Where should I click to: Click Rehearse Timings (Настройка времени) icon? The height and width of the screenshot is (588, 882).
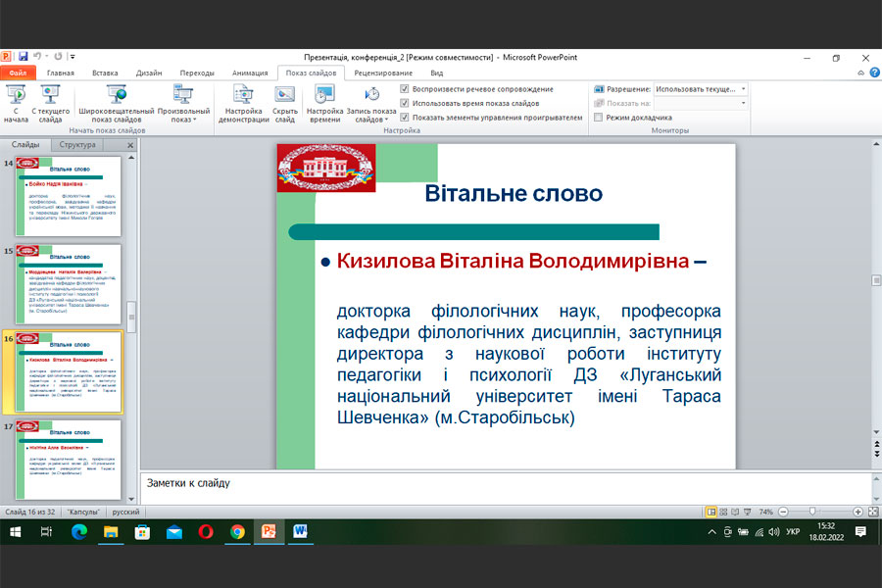point(324,95)
